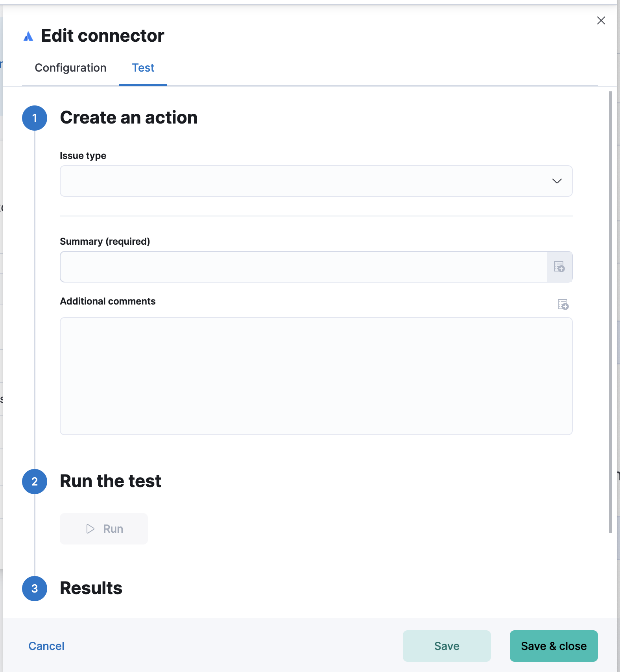Cancel the connector edits
The width and height of the screenshot is (620, 672).
pyautogui.click(x=46, y=646)
